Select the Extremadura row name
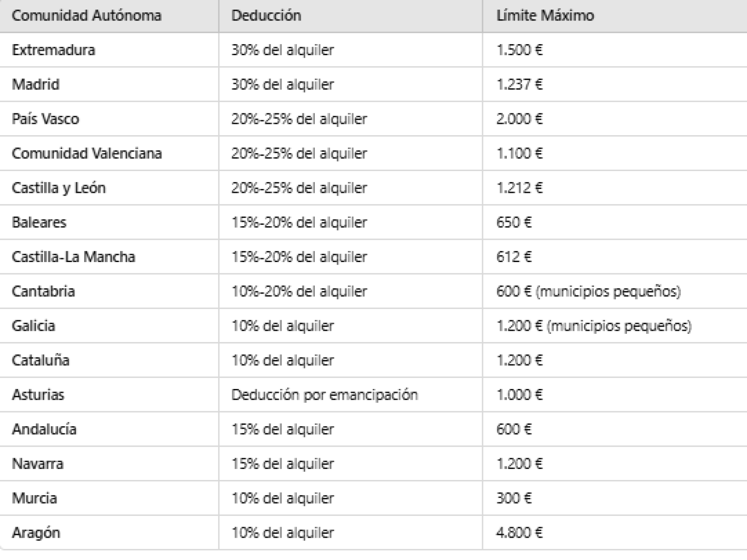Image resolution: width=747 pixels, height=560 pixels. [53, 50]
